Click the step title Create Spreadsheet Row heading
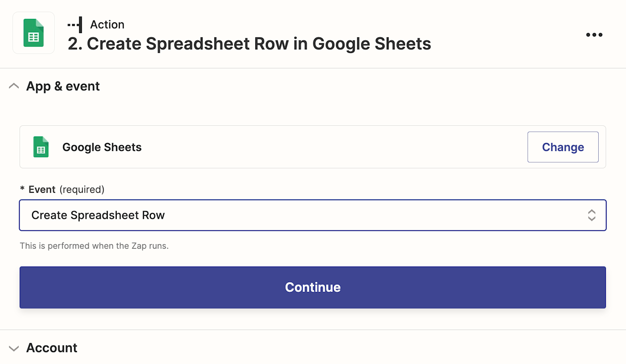This screenshot has height=364, width=626. [x=249, y=44]
